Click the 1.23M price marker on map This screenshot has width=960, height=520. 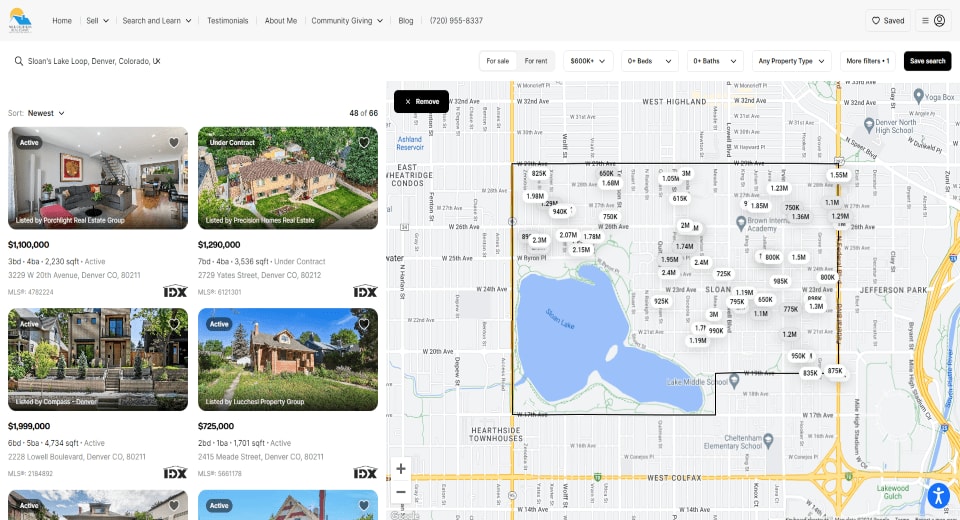coord(779,189)
